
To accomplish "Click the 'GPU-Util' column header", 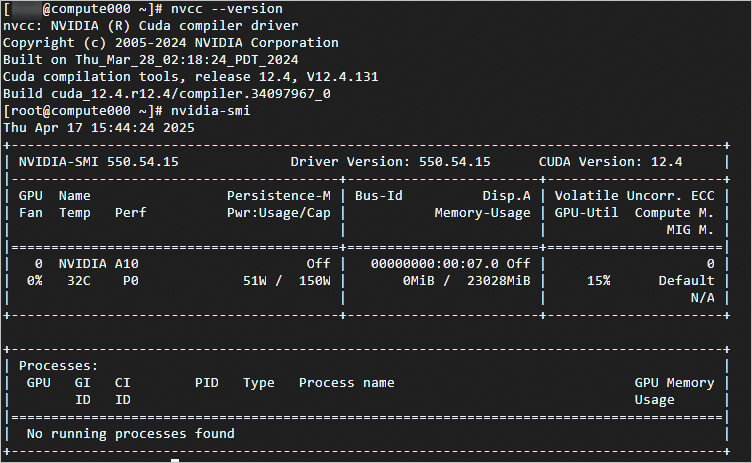I will coord(586,213).
